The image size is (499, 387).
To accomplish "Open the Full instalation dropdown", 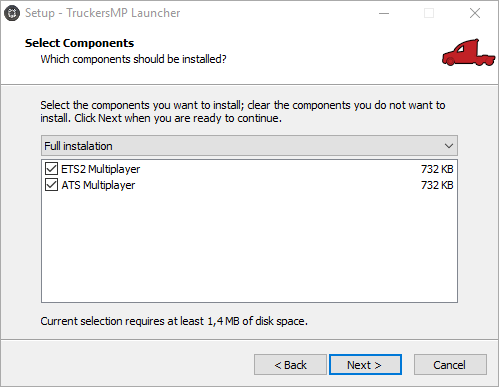I will click(249, 146).
